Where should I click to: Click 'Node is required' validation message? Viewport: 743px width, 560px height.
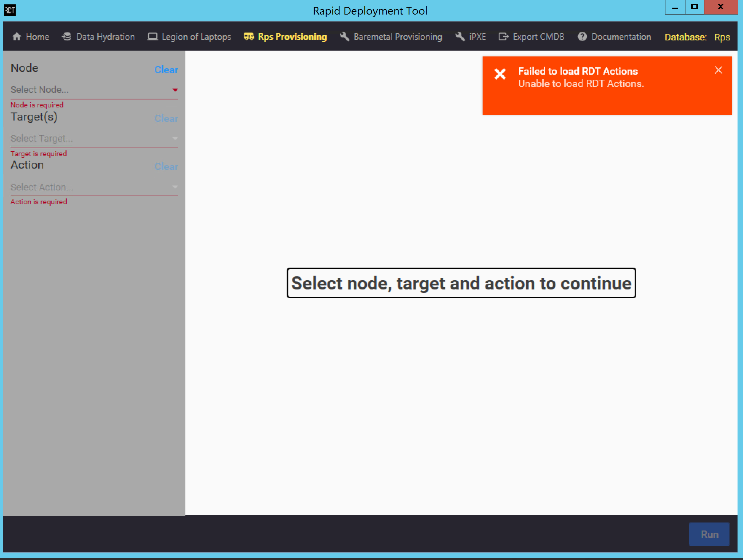pos(37,105)
